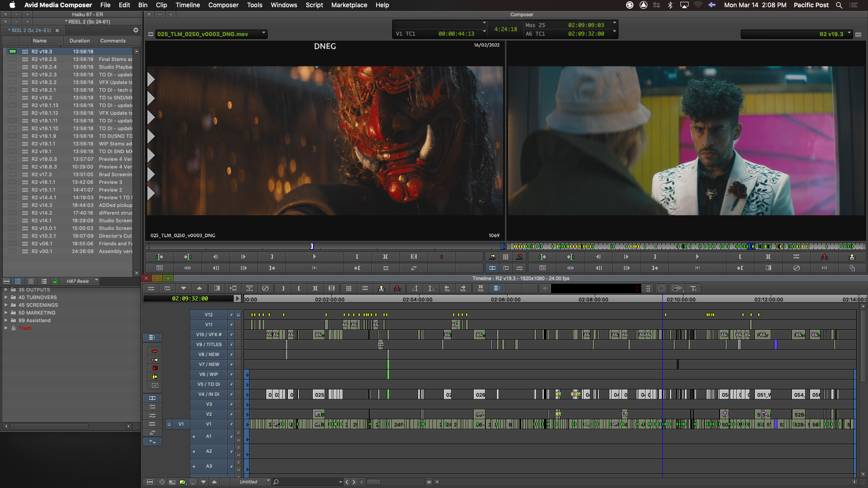
Task: Open the Bin menu
Action: coord(143,5)
